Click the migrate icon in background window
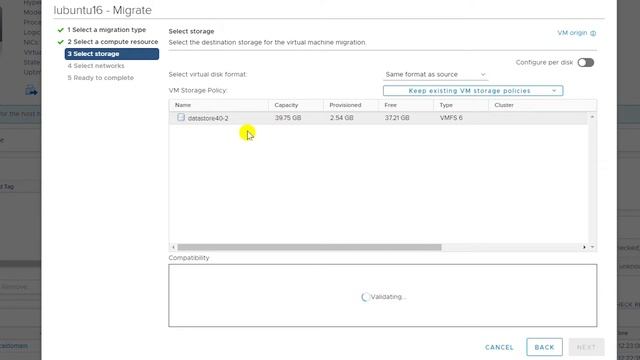The width and height of the screenshot is (640, 360). pyautogui.click(x=31, y=91)
